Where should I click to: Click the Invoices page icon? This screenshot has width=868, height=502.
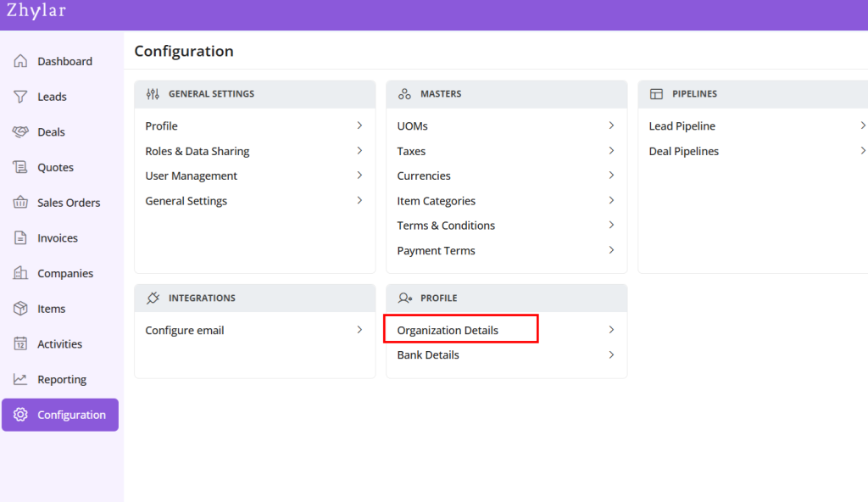click(20, 238)
